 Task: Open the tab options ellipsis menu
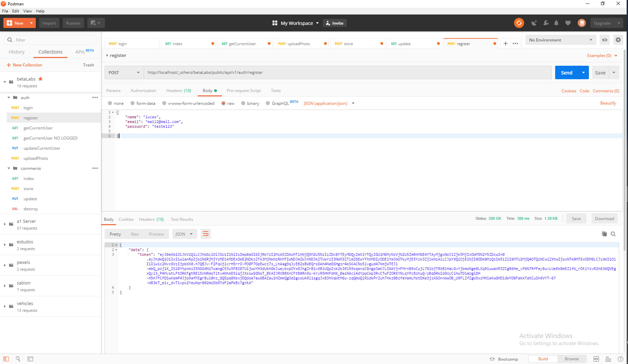(515, 43)
